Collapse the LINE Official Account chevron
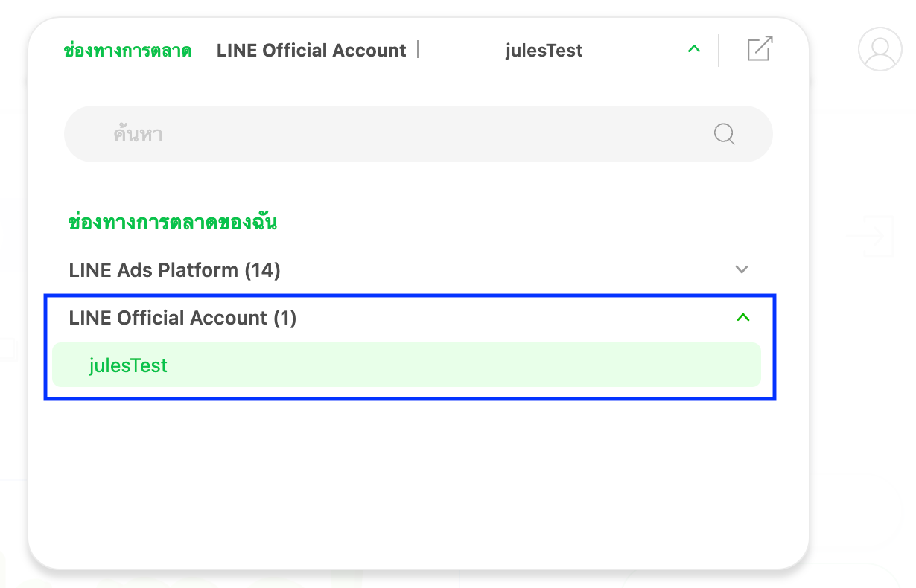 [x=742, y=318]
